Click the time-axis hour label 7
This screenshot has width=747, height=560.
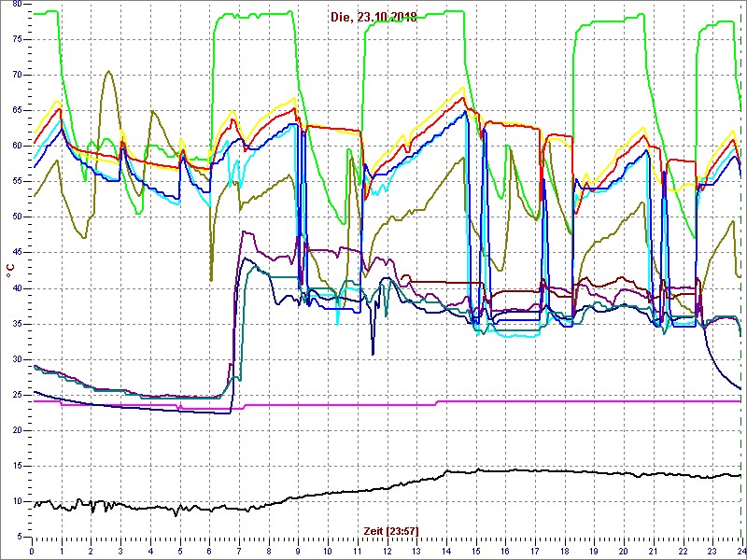(x=239, y=550)
